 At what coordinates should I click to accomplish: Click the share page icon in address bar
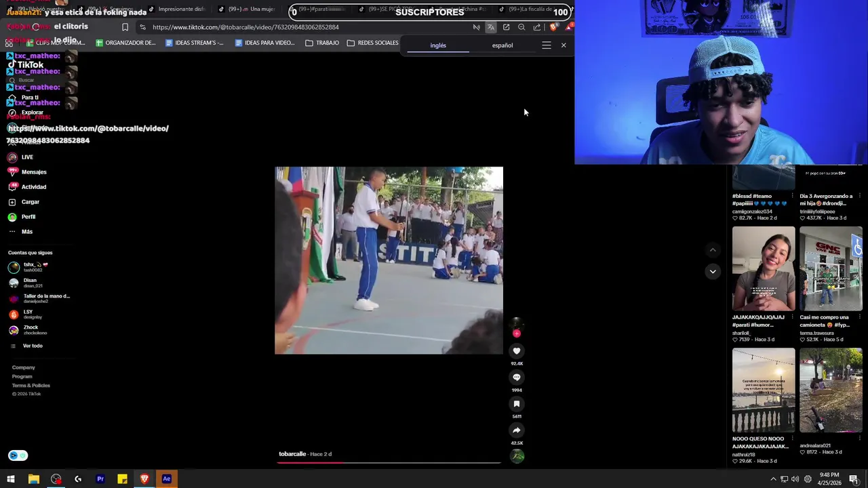(x=537, y=27)
